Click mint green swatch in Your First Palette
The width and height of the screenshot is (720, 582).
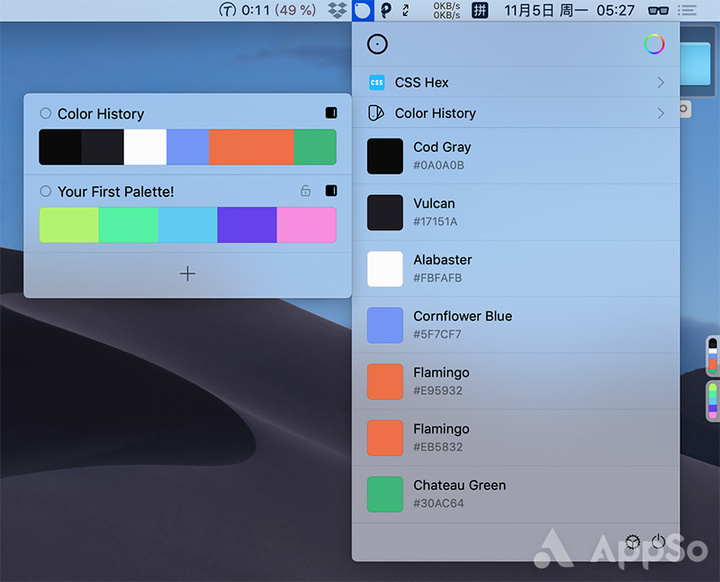tap(128, 225)
